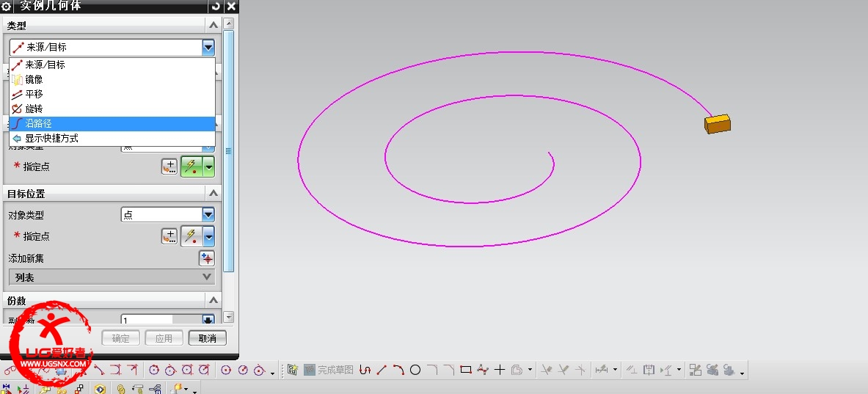
Task: Select the Profile sketch tool
Action: [x=365, y=370]
